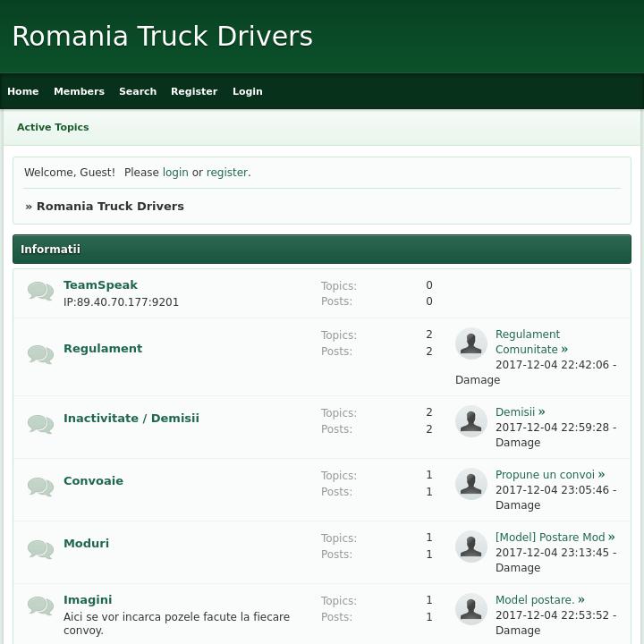Click avatar beside Regulament Comunitate post
Viewport: 644px width, 644px height.
471,343
